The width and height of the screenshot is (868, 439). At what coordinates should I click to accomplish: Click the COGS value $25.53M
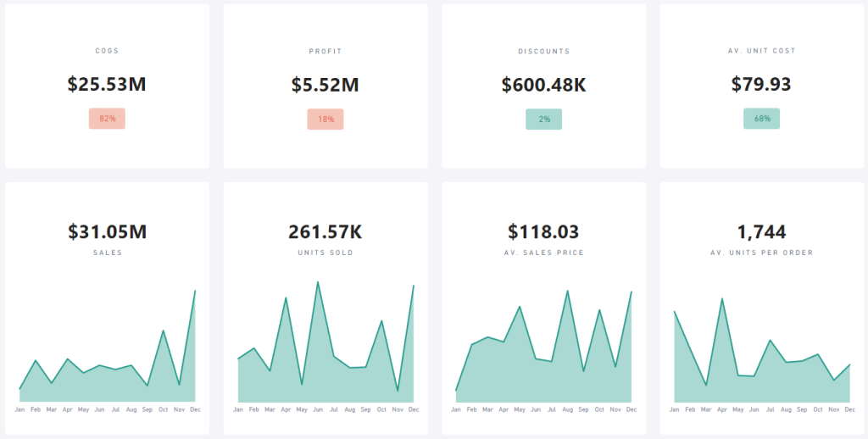[x=107, y=84]
